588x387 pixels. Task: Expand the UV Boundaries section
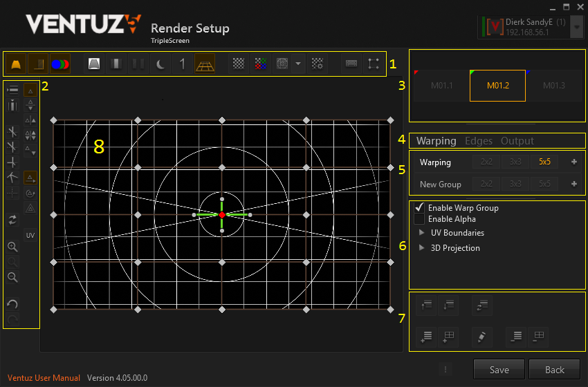423,233
